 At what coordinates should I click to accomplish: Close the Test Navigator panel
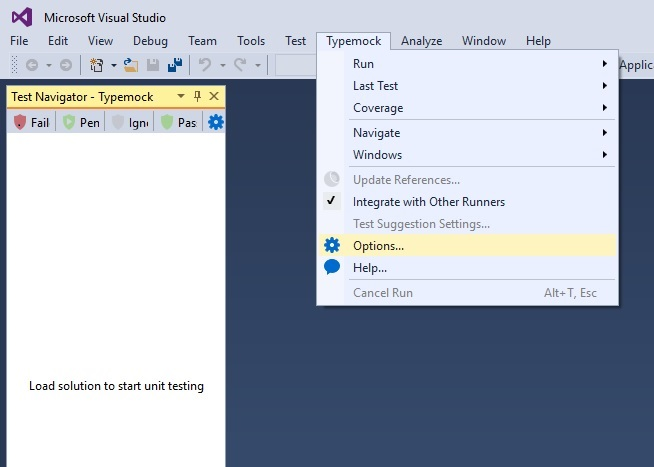click(x=214, y=96)
